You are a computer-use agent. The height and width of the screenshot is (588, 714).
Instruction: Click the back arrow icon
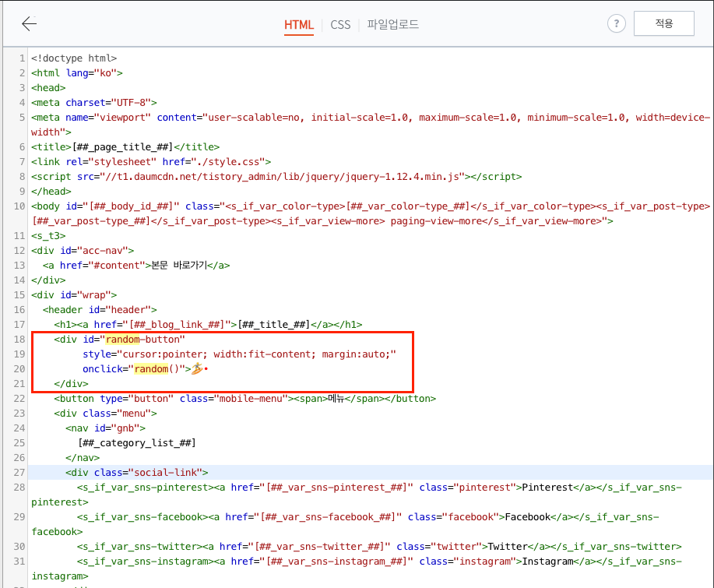(29, 23)
